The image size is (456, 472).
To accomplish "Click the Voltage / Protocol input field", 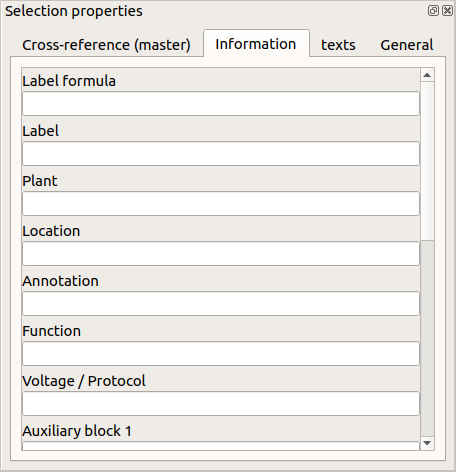I will coord(221,404).
